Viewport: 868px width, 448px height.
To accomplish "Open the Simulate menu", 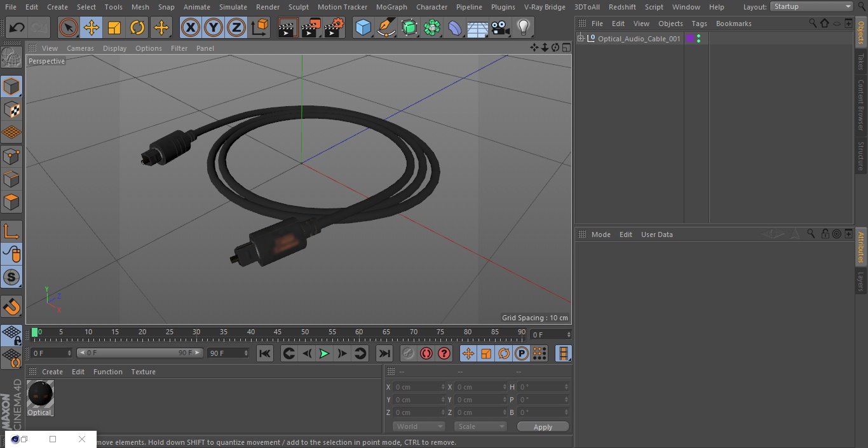I will (x=233, y=7).
